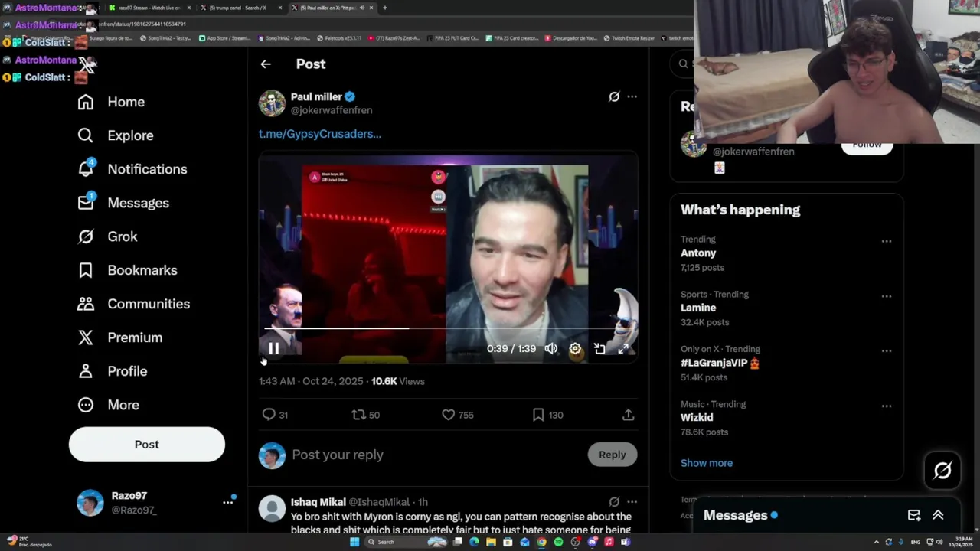The height and width of the screenshot is (551, 980).
Task: Open the More menu in sidebar
Action: click(108, 405)
